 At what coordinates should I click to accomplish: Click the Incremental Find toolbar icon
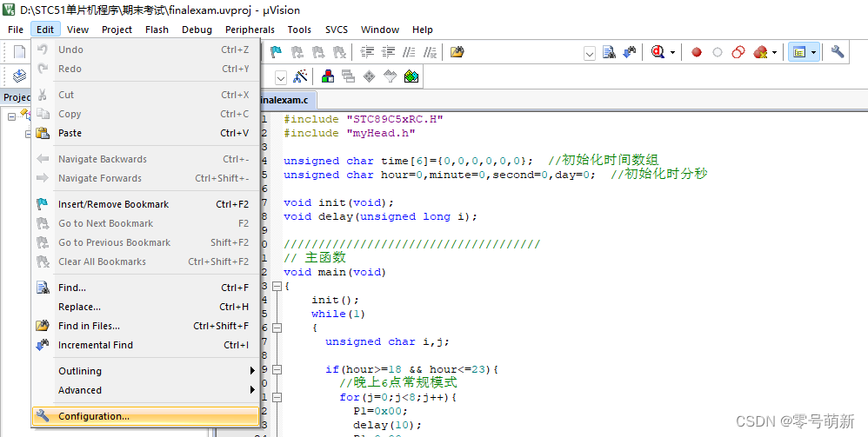630,52
